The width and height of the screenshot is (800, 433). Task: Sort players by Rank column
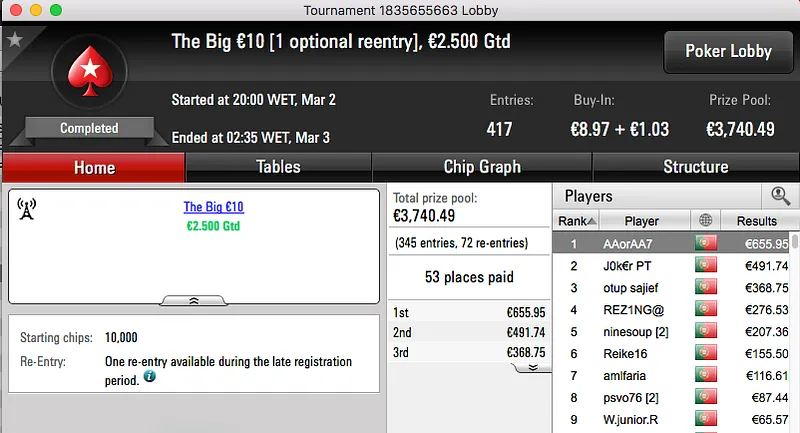578,221
